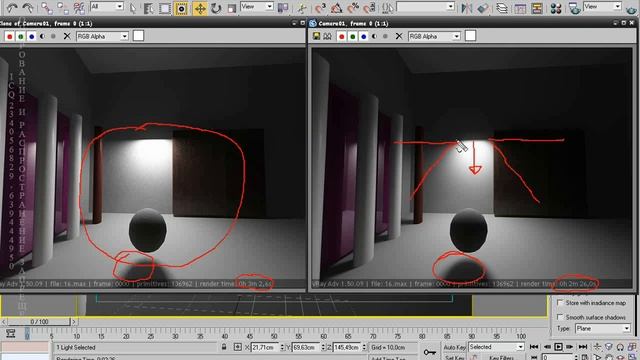Step the time slider back with left arrow
This screenshot has height=360, width=640.
pos(4,322)
